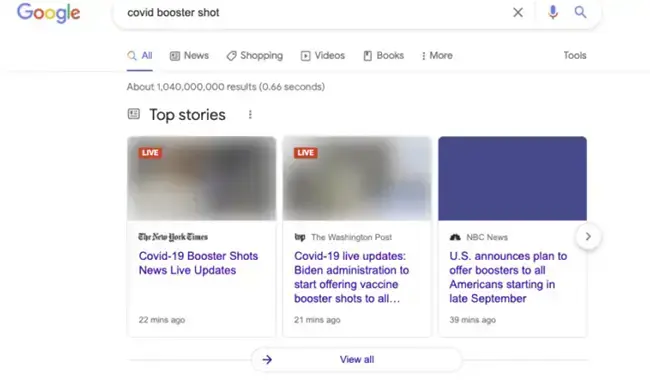Image resolution: width=650 pixels, height=390 pixels.
Task: Switch to the Shopping tab
Action: point(255,56)
